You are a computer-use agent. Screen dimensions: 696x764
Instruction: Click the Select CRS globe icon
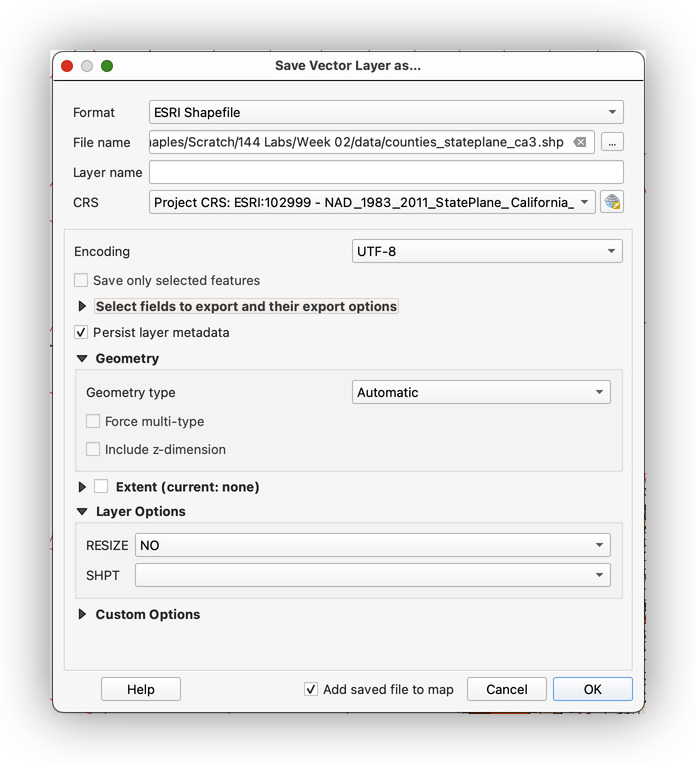(612, 202)
